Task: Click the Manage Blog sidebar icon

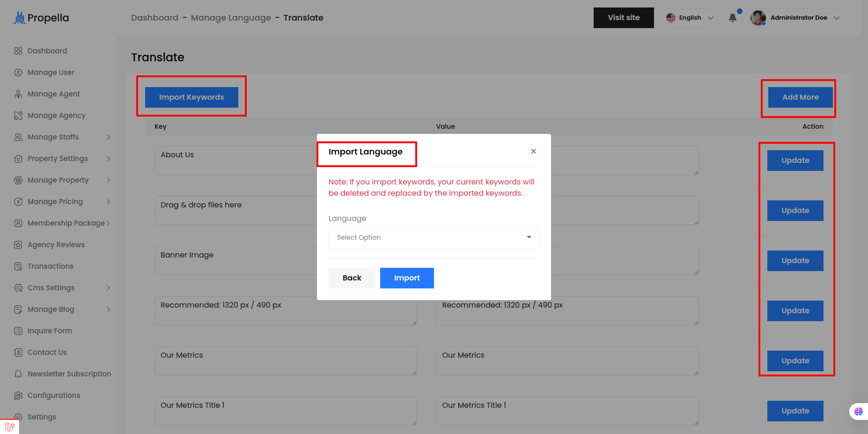Action: (18, 309)
